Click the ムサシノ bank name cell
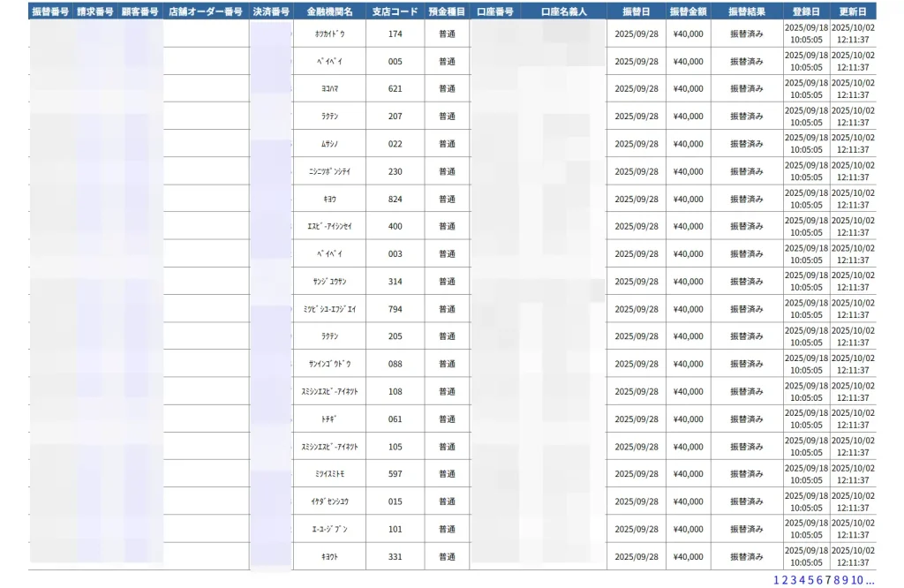The image size is (904, 588). tap(329, 144)
